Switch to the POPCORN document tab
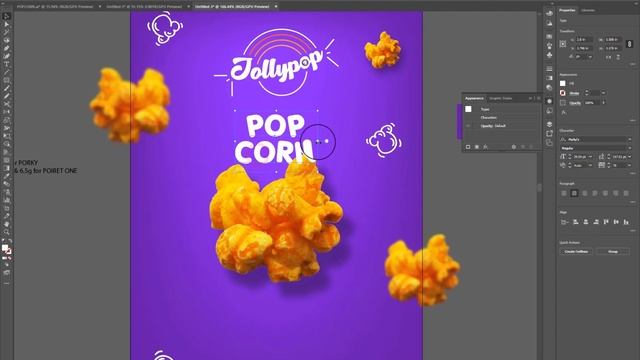 pos(55,7)
